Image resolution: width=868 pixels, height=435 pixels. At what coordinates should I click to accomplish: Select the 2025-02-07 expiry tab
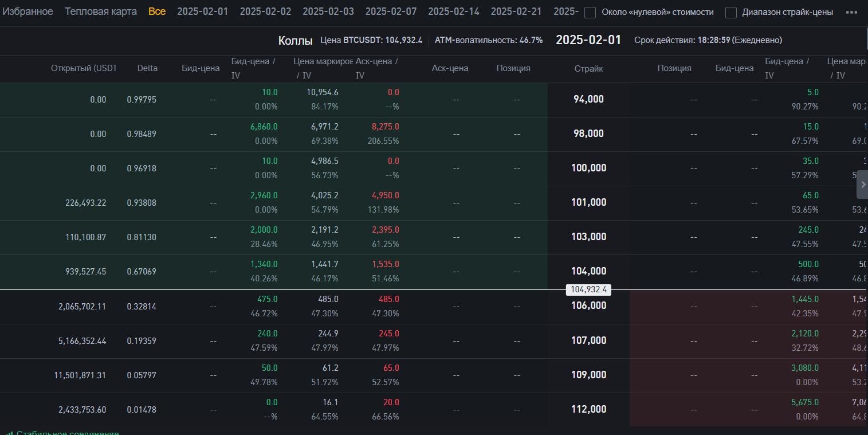click(x=391, y=11)
